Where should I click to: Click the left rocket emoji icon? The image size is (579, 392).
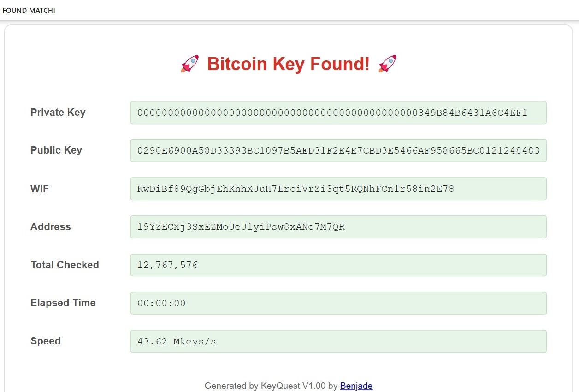[189, 64]
